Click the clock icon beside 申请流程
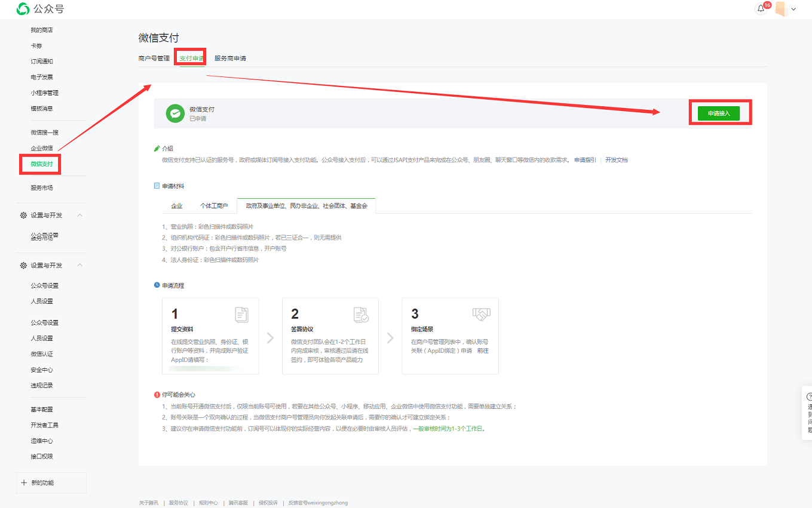 click(x=157, y=285)
